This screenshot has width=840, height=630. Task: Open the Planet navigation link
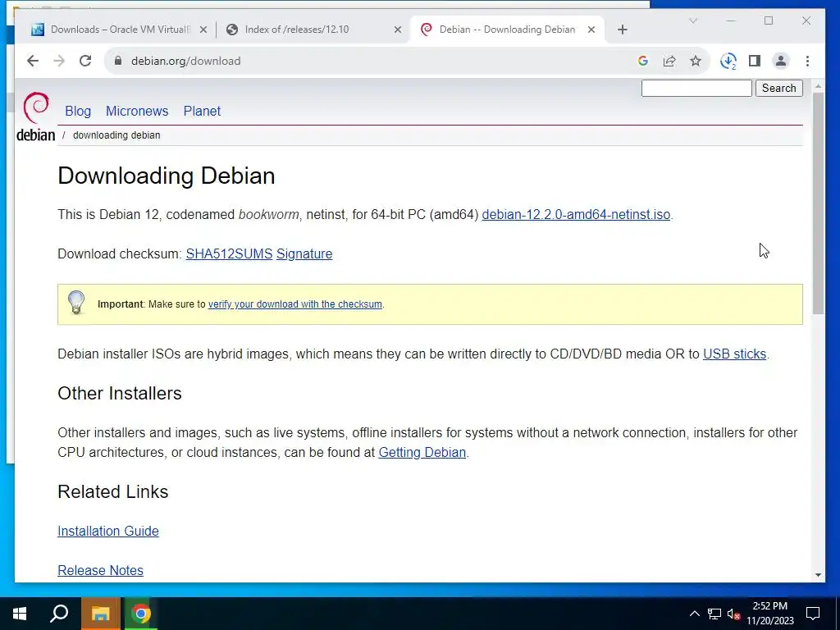tap(202, 111)
